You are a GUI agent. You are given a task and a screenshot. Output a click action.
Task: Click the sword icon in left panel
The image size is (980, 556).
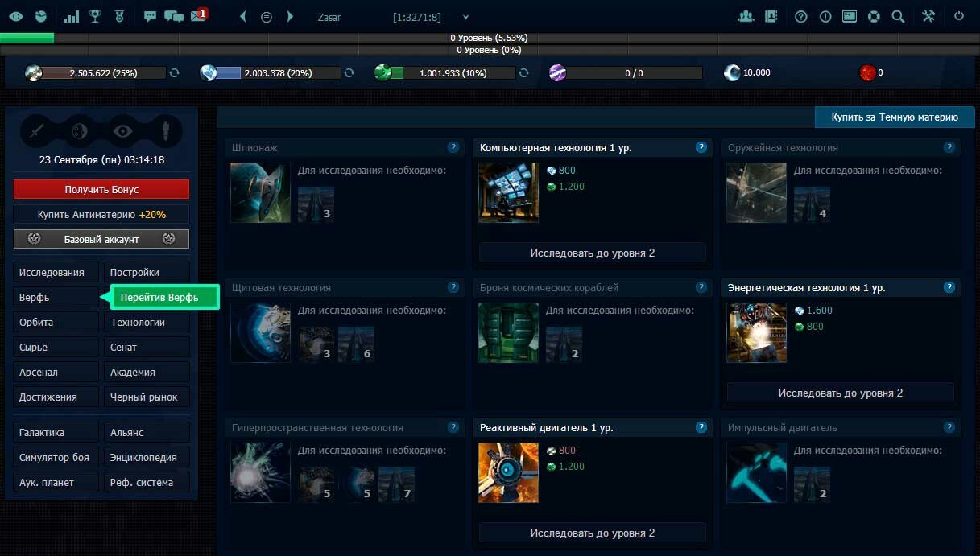36,131
